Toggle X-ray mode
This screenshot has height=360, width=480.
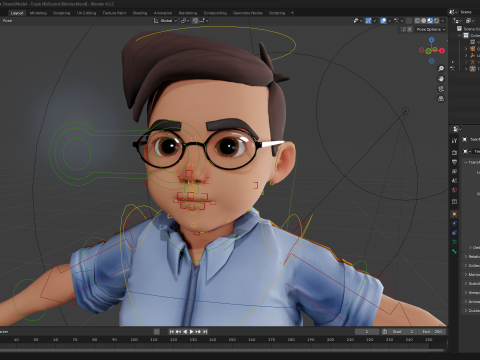(409, 21)
